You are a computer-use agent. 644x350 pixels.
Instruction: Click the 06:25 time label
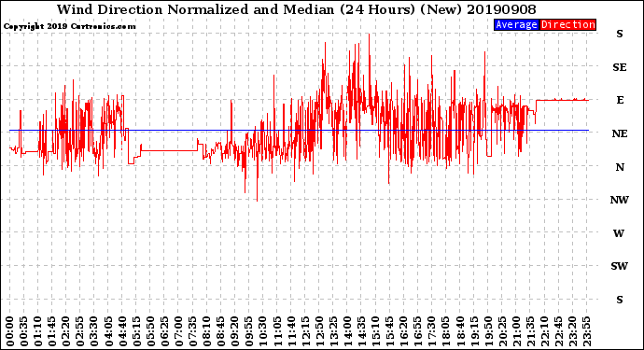[x=164, y=331]
